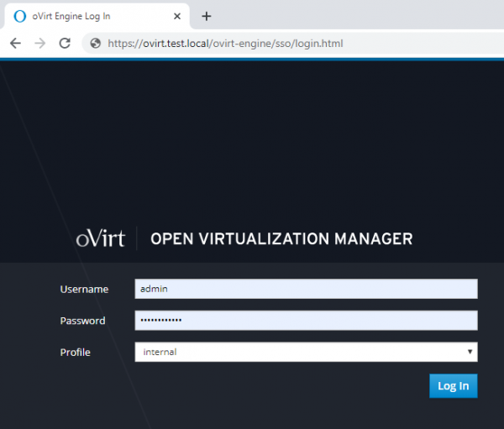View site information via globe icon

(96, 44)
